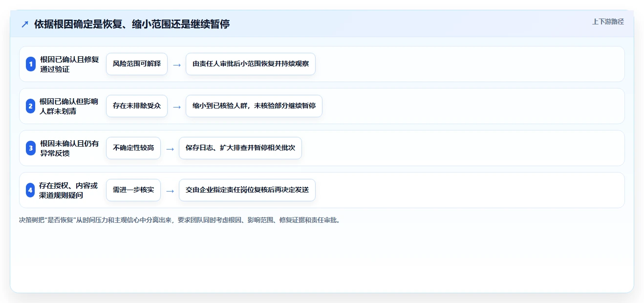
Task: Click the arrow icon beside the header title
Action: (25, 24)
